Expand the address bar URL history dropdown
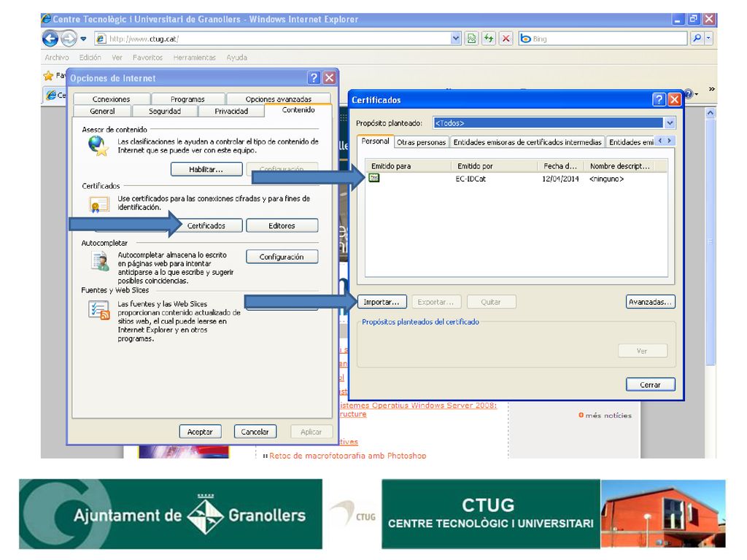 pyautogui.click(x=456, y=39)
